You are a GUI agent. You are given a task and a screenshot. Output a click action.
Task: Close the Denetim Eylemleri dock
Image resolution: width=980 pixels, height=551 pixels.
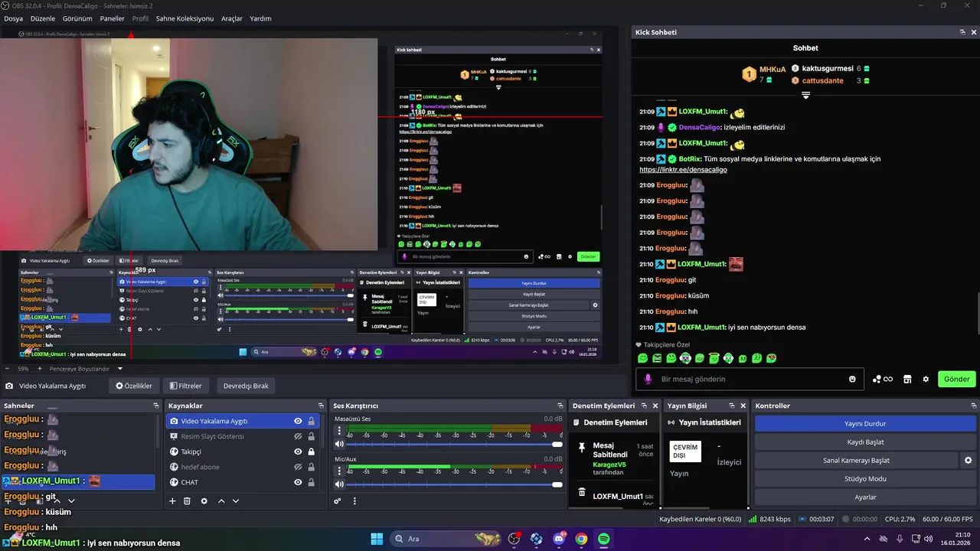pos(655,406)
